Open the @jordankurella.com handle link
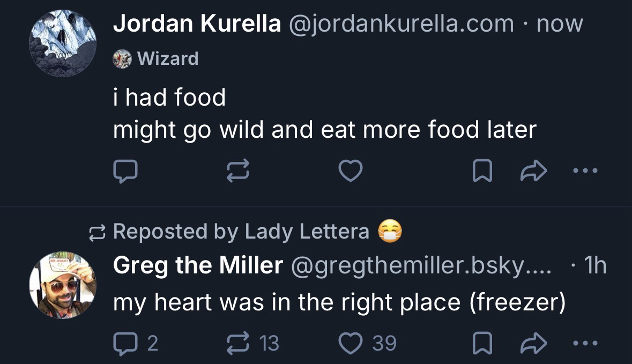 click(x=401, y=24)
